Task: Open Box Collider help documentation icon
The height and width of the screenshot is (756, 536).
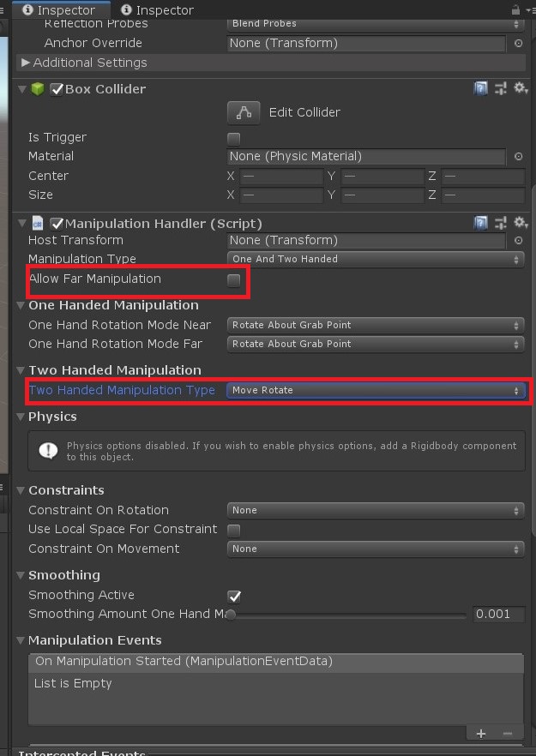Action: (x=480, y=89)
